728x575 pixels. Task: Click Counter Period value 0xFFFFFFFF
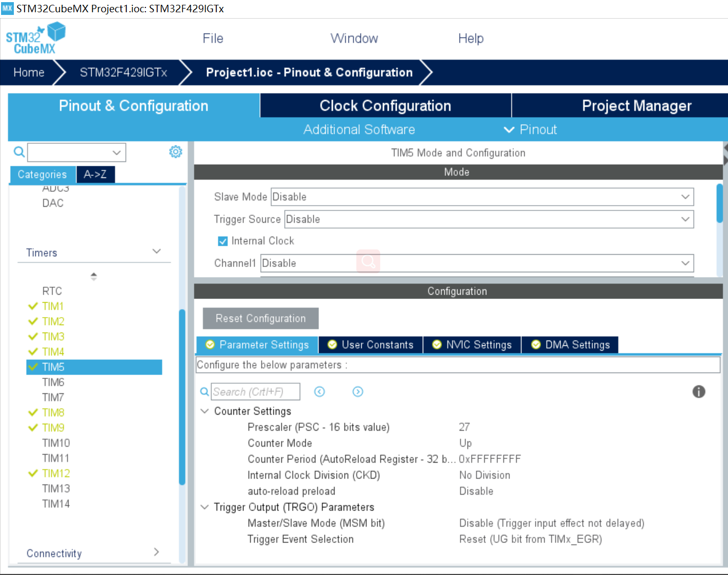pyautogui.click(x=490, y=459)
